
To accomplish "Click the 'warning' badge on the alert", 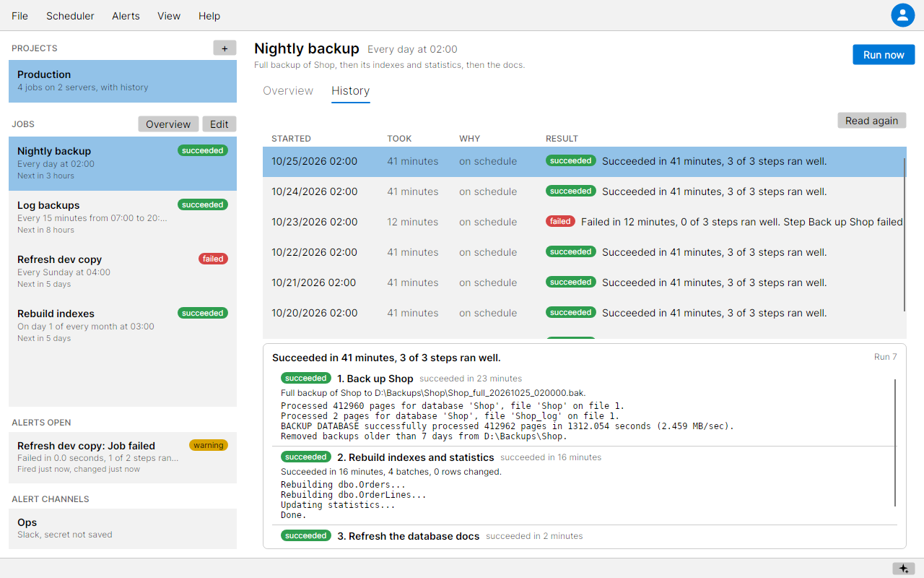I will [x=209, y=445].
